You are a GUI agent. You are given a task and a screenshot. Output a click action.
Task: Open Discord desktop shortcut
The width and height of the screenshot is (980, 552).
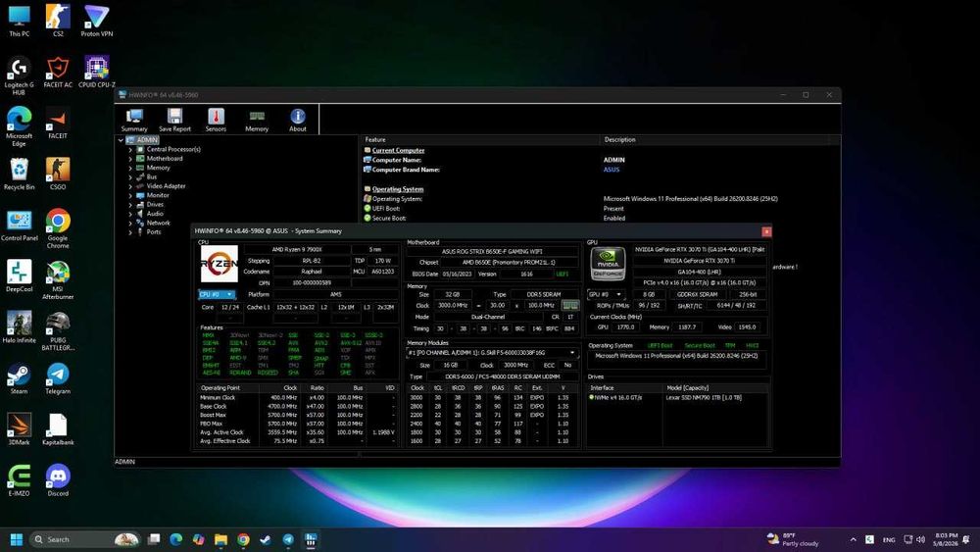point(58,480)
